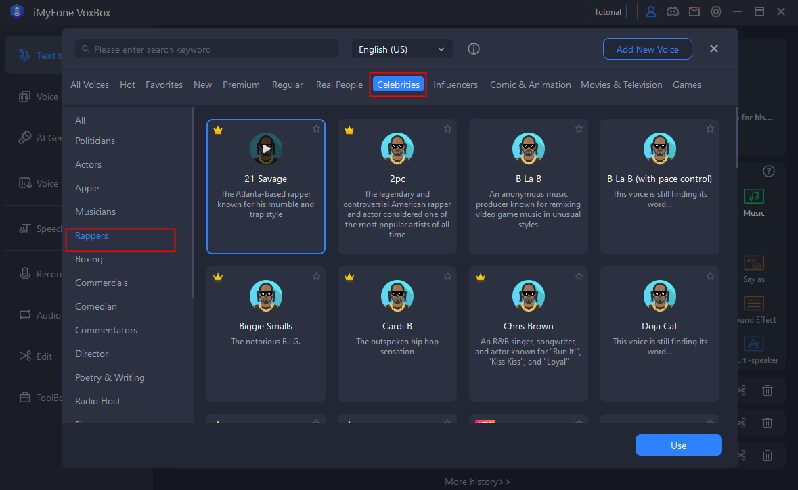Viewport: 798px width, 490px height.
Task: Favorite the 21 Savage voice star
Action: coord(316,129)
